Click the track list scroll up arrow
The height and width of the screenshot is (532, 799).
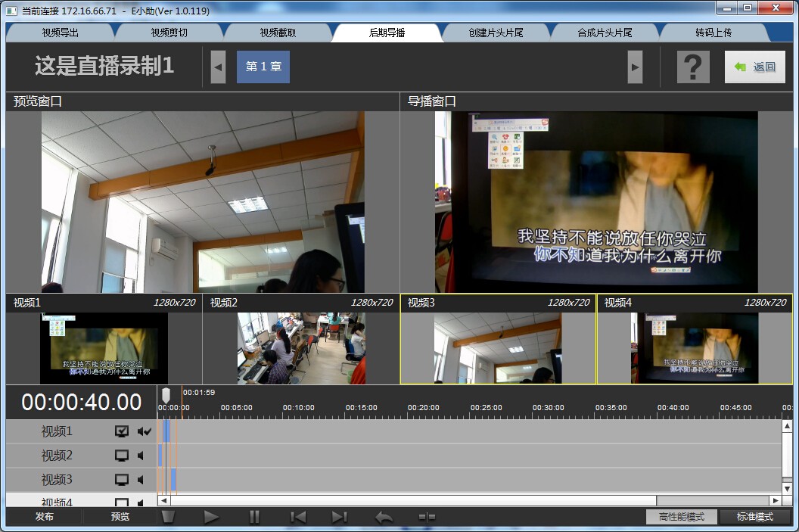[x=788, y=425]
